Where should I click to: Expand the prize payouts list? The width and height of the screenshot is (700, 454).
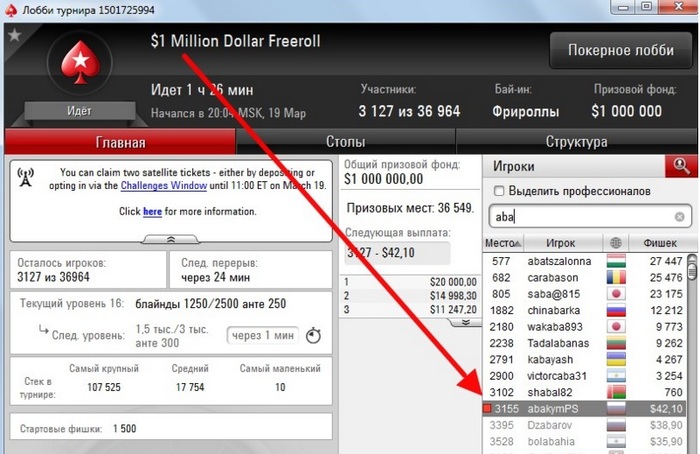pos(466,322)
